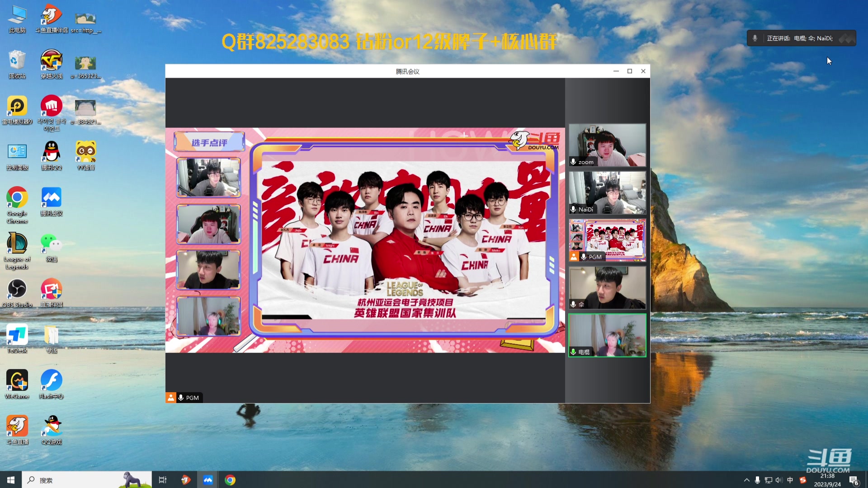Launch YY语音 from desktop
This screenshot has height=488, width=868.
[x=85, y=156]
